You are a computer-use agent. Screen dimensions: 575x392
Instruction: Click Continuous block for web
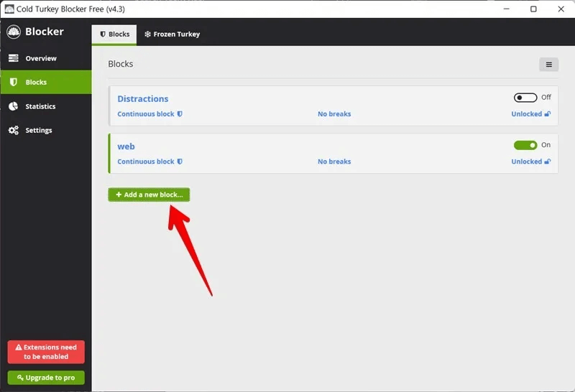coord(149,162)
